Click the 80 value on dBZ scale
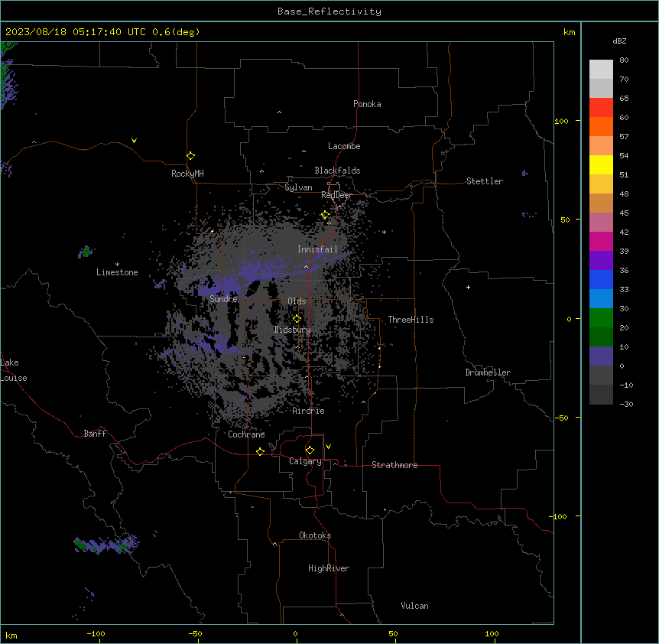The image size is (659, 644). point(624,60)
